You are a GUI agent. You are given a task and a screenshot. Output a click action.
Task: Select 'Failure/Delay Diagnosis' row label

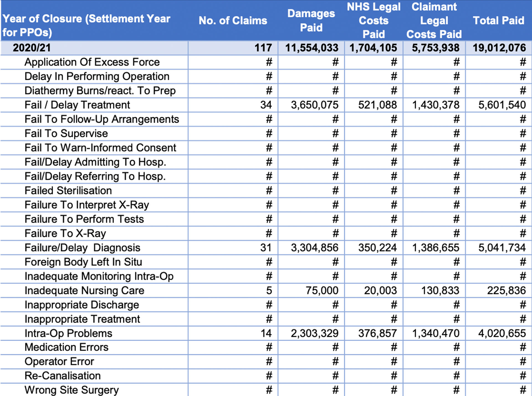82,247
